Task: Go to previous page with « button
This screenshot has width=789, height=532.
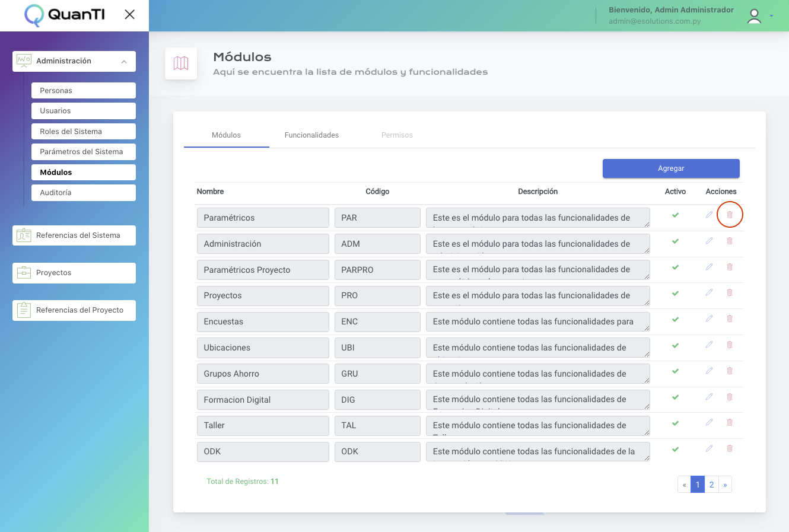Action: click(684, 485)
